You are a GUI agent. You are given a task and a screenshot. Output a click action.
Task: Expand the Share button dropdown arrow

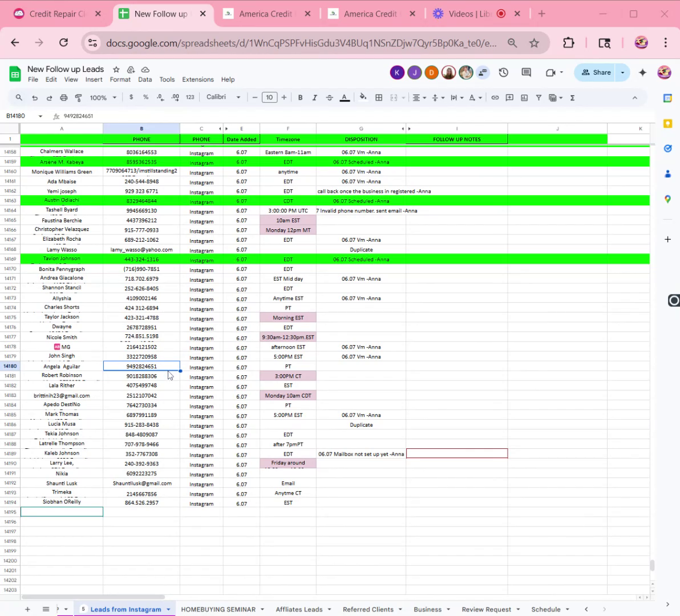pyautogui.click(x=622, y=72)
